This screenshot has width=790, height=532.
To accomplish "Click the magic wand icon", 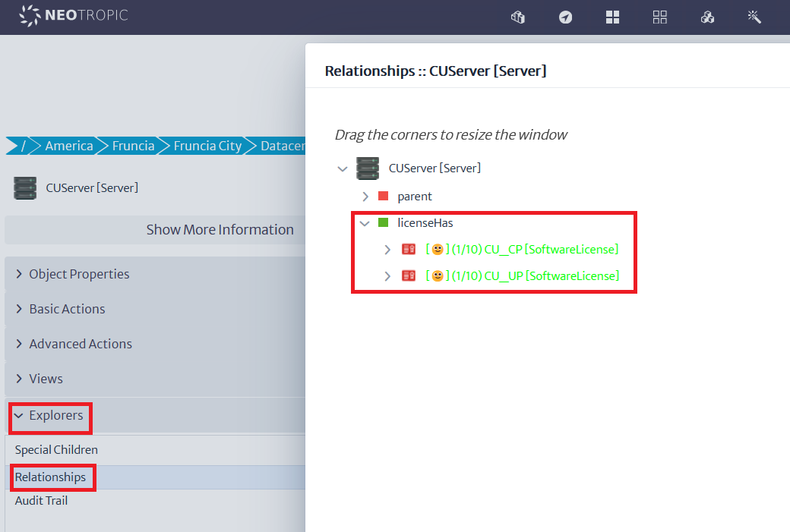I will (754, 17).
